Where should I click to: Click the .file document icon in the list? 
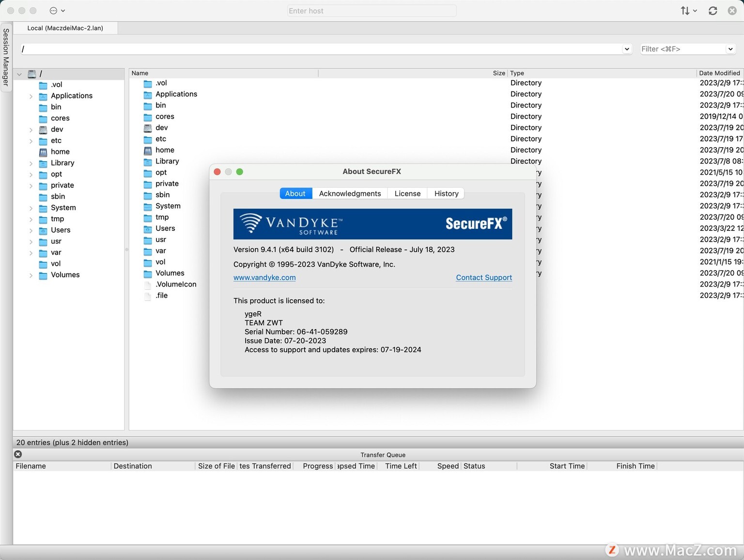(148, 296)
